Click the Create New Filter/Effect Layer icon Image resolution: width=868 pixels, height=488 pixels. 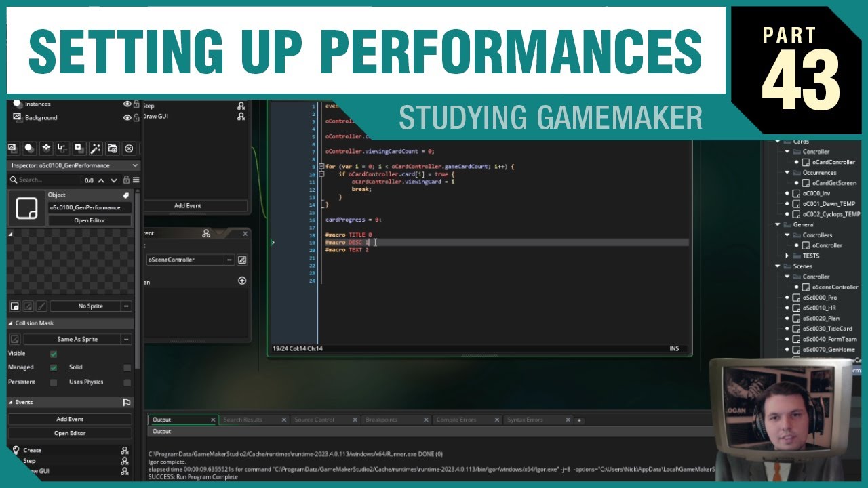(96, 148)
